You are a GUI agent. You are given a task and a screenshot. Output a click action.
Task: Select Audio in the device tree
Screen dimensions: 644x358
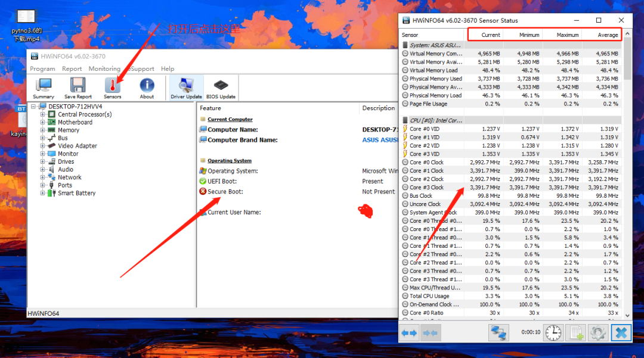[66, 169]
